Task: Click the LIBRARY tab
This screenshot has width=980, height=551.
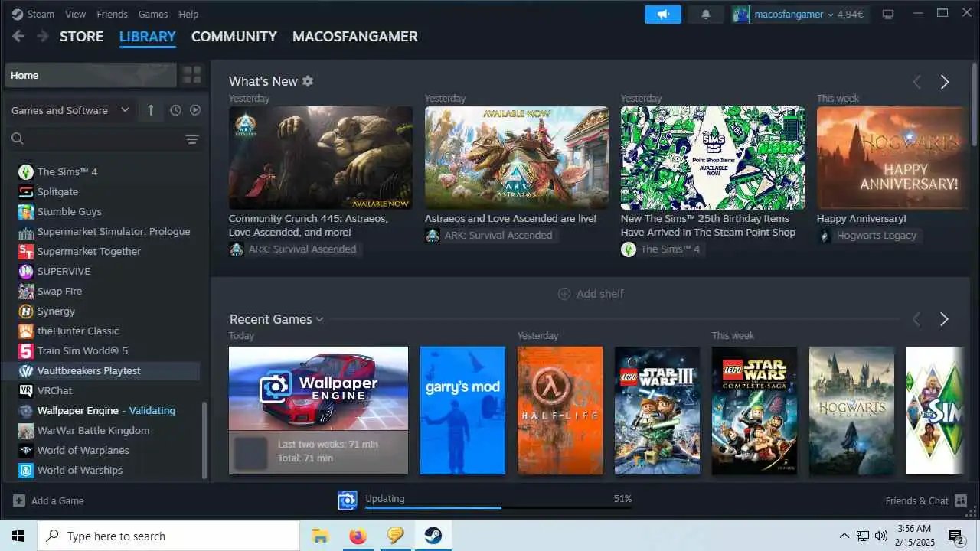Action: pyautogui.click(x=148, y=36)
